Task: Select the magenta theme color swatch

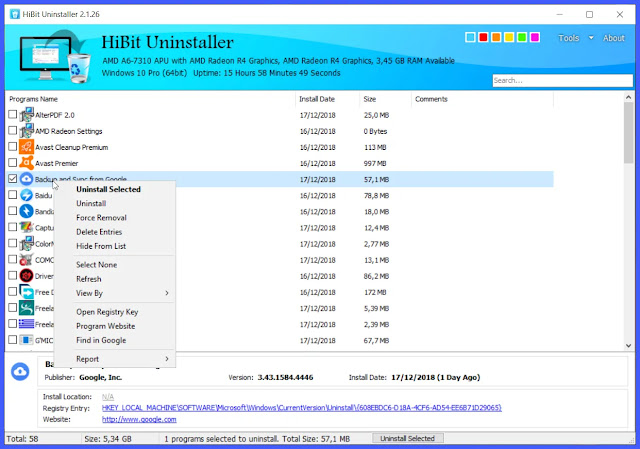Action: coord(535,38)
